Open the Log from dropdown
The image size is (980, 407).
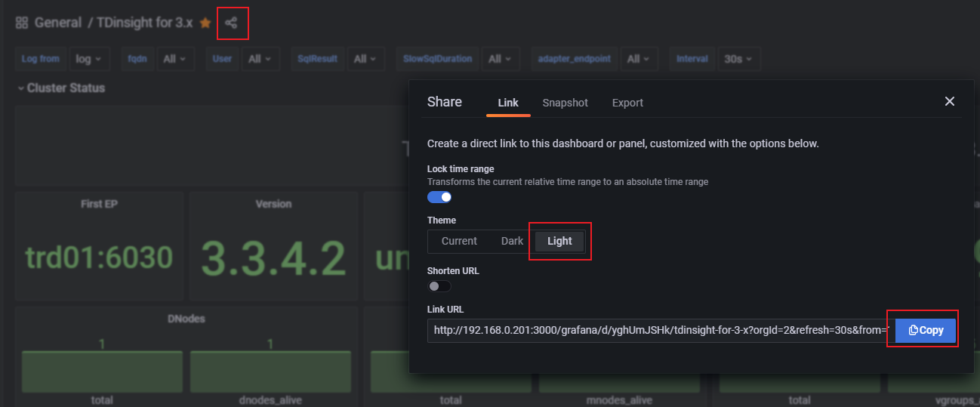(x=90, y=59)
